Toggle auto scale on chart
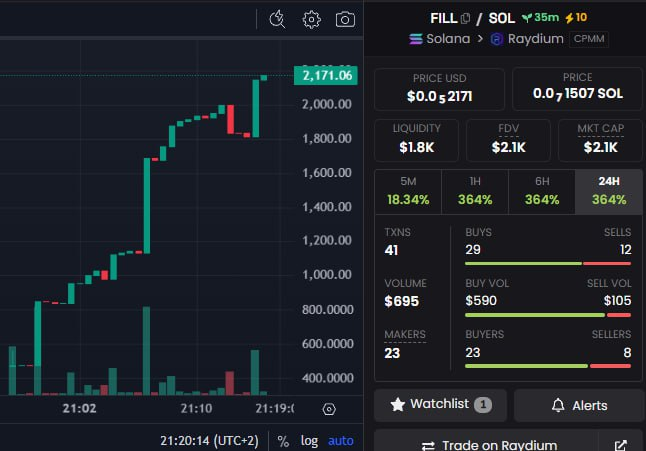The image size is (646, 451). point(340,441)
